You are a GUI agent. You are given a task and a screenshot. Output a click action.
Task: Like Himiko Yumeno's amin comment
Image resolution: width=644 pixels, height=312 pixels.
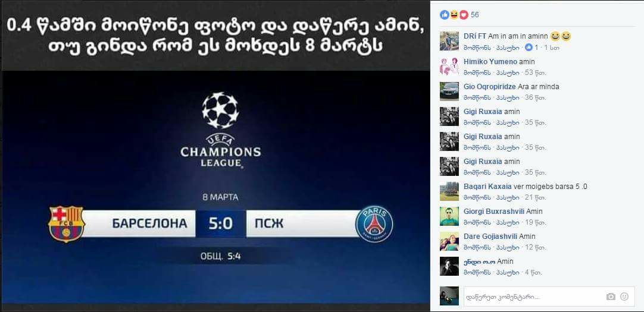point(477,73)
